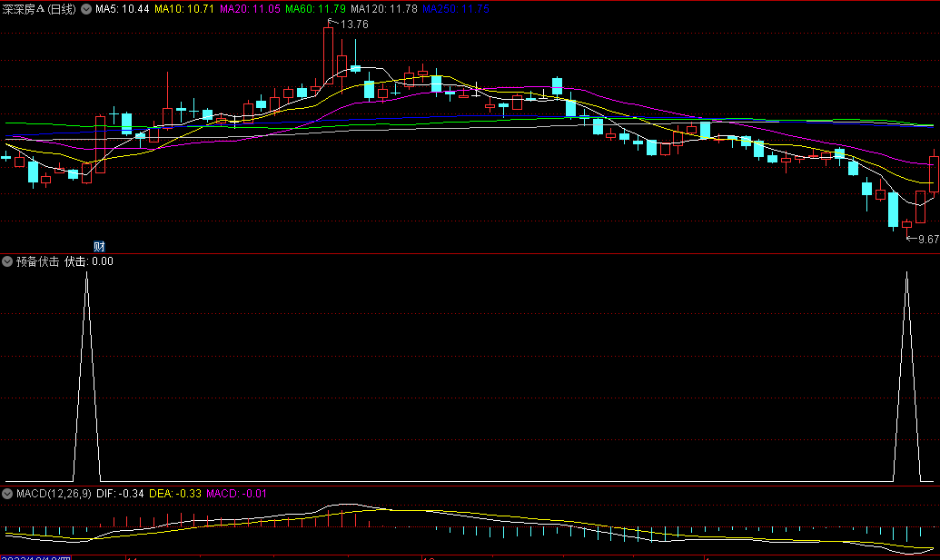Click the MA250: 11.75 label
The height and width of the screenshot is (560, 940).
click(x=456, y=9)
